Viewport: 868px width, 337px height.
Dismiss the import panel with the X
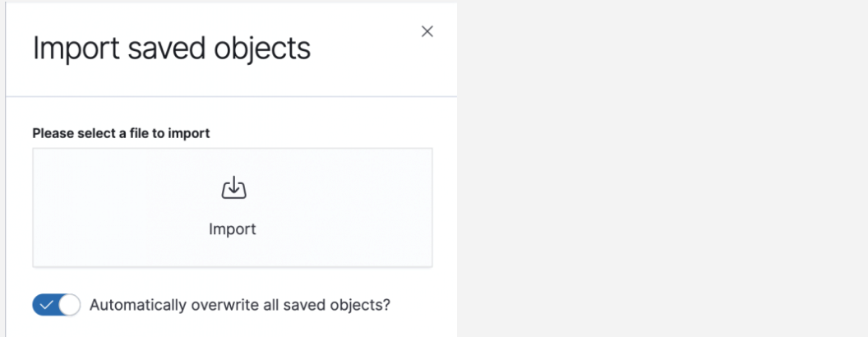coord(427,31)
